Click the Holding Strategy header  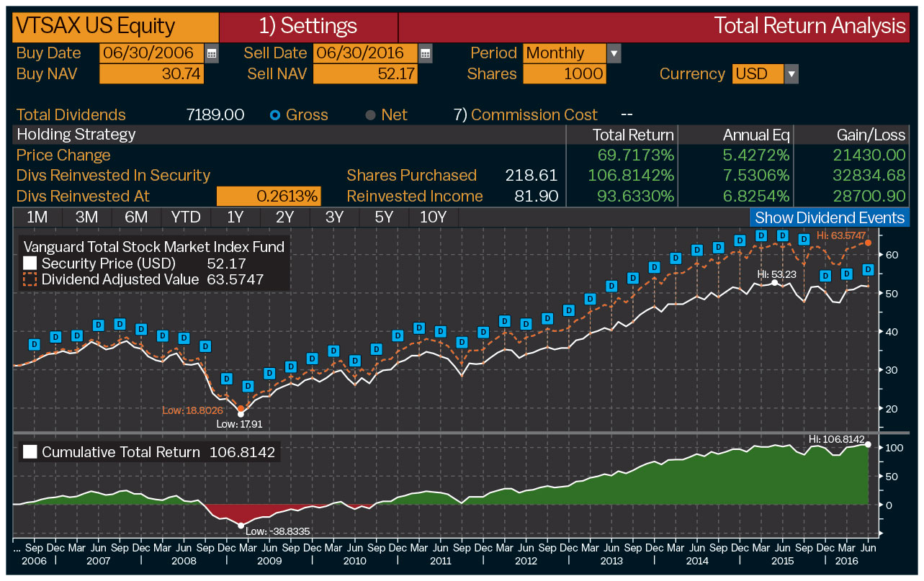click(x=76, y=135)
